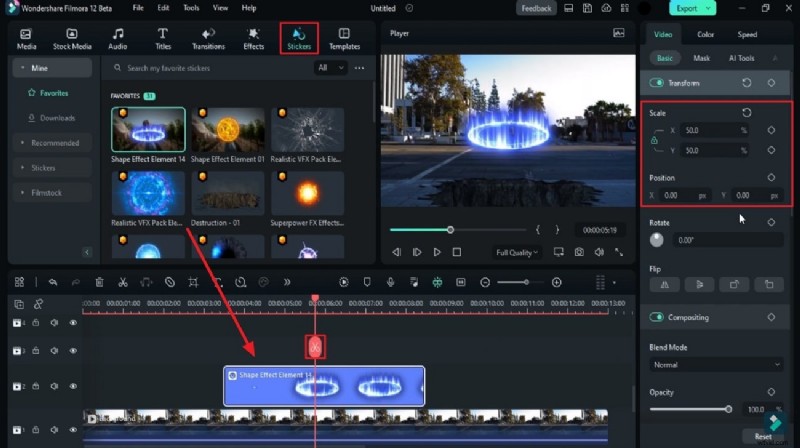This screenshot has height=448, width=800.
Task: Click the delete trash icon
Action: click(x=99, y=282)
